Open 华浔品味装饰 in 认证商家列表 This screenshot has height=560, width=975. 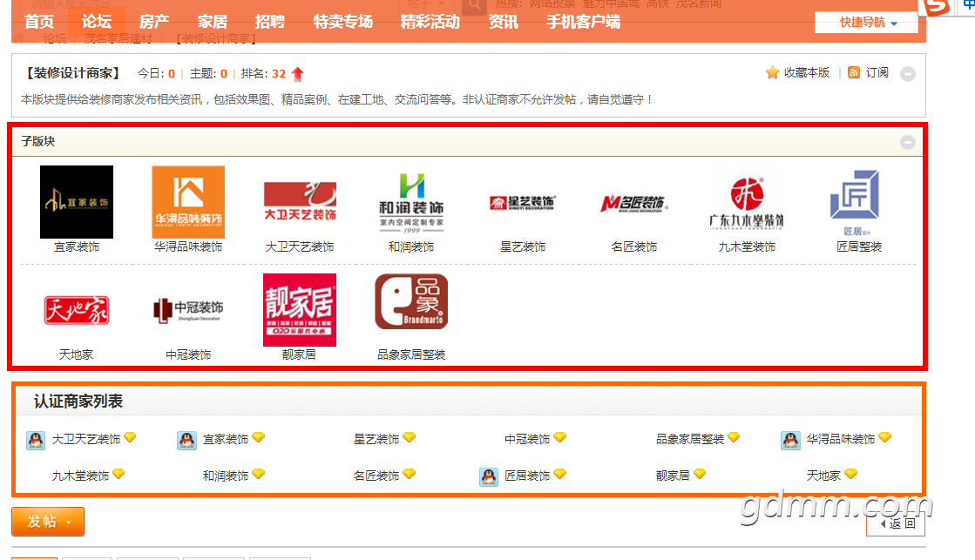pyautogui.click(x=841, y=440)
